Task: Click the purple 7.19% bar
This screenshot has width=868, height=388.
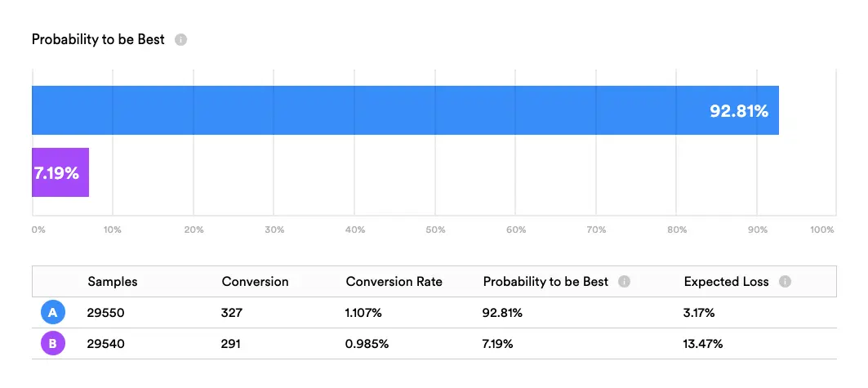Action: (x=60, y=172)
